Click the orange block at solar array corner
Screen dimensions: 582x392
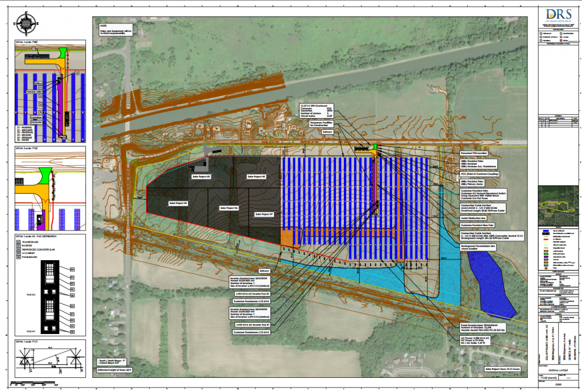coord(286,236)
